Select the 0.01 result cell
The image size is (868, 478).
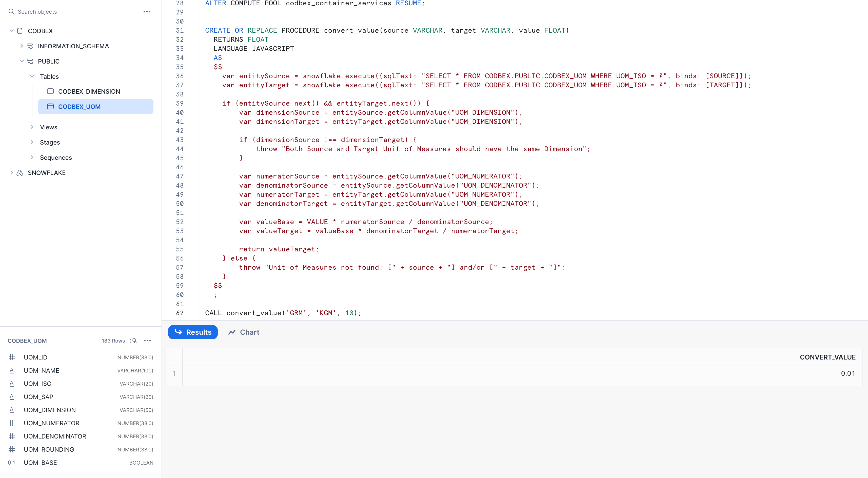point(848,373)
